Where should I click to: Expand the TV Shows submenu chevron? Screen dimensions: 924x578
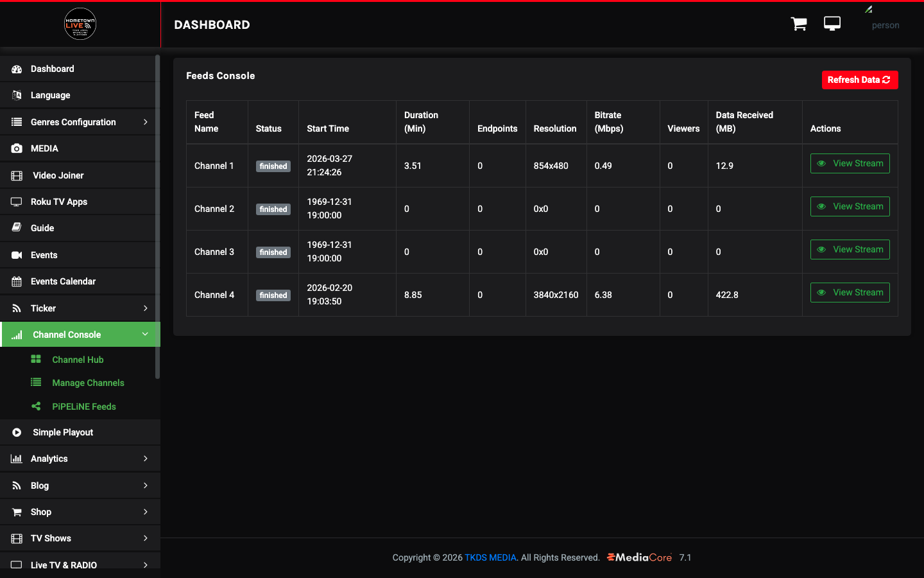pyautogui.click(x=146, y=538)
